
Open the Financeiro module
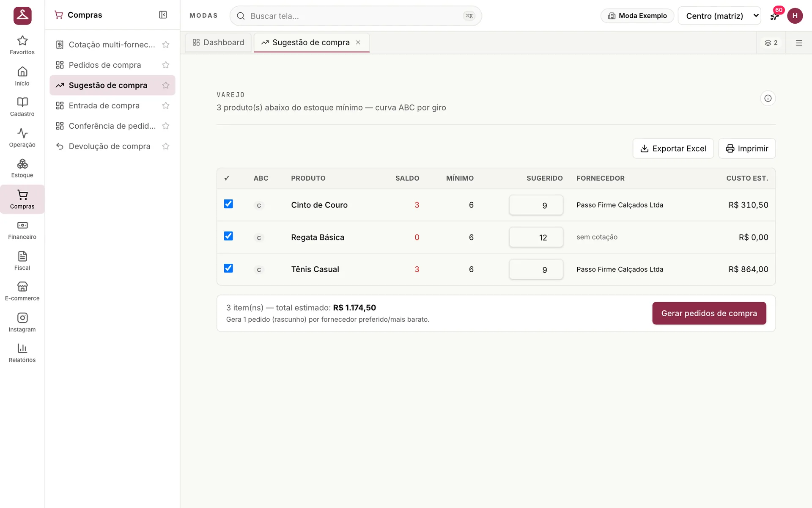22,230
